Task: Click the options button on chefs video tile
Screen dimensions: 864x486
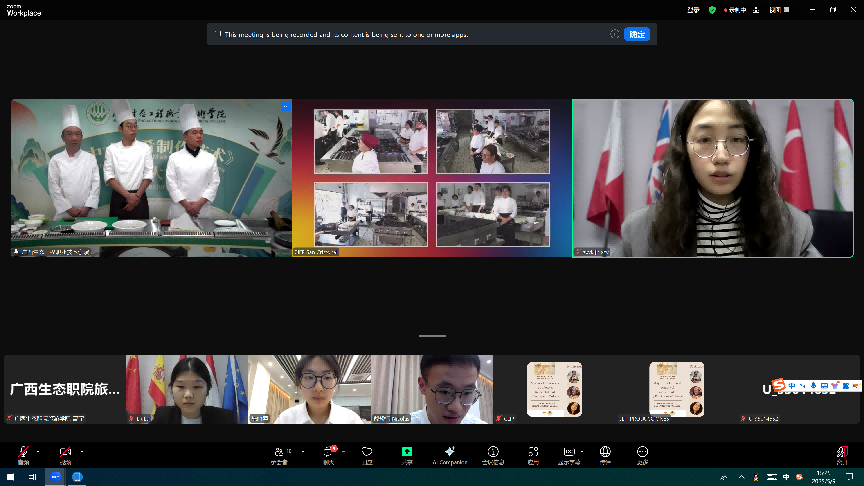Action: point(285,106)
